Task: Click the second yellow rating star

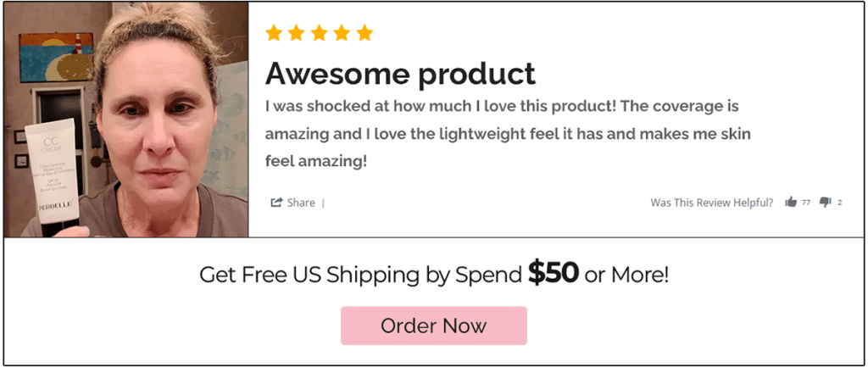Action: [297, 33]
